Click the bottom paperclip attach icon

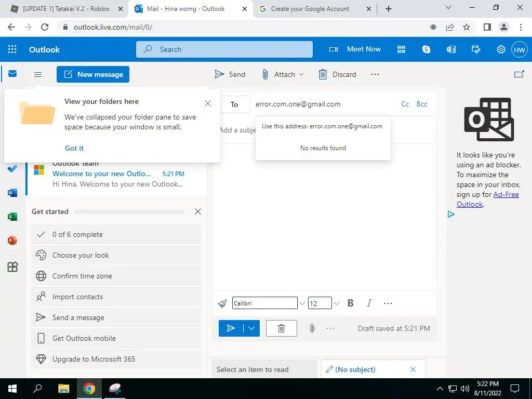(x=312, y=328)
